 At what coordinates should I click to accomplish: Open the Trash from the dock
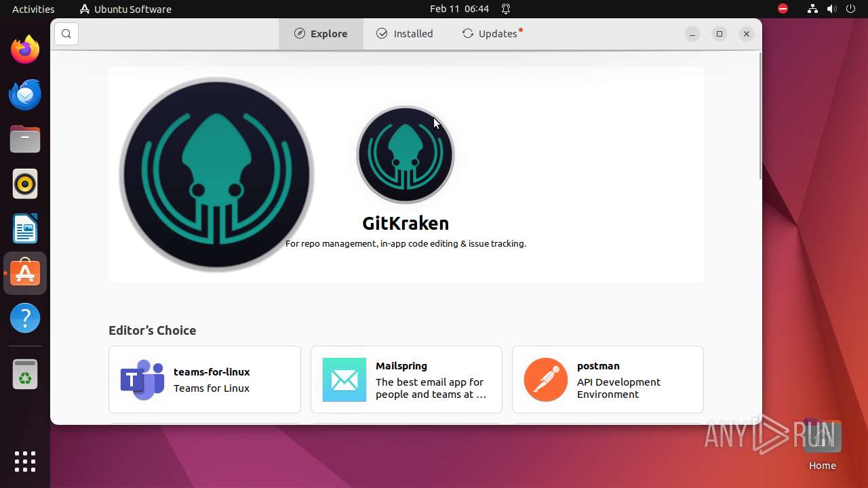tap(25, 374)
